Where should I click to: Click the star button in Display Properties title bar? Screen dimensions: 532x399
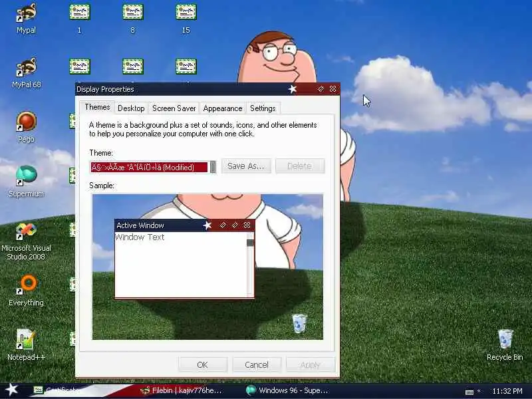point(293,89)
